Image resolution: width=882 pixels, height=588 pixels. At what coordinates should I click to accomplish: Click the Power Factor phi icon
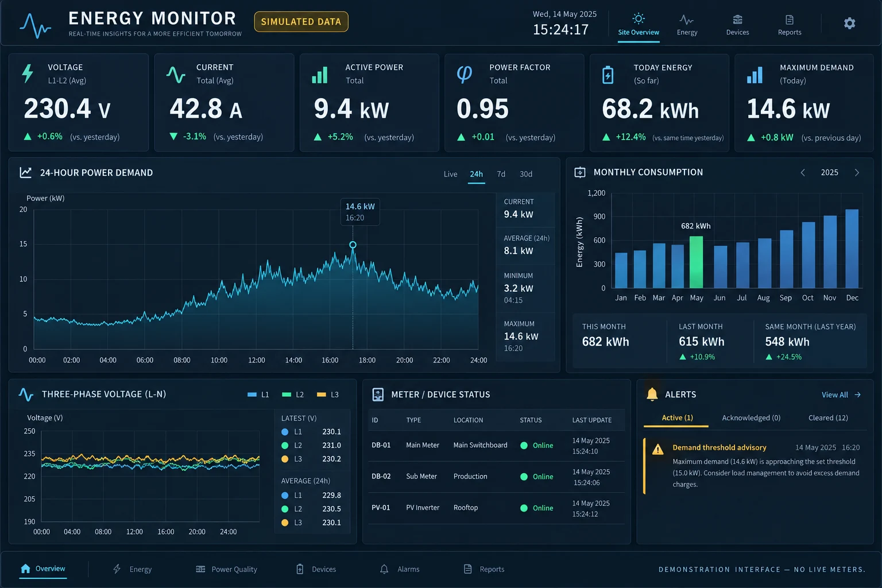[464, 74]
